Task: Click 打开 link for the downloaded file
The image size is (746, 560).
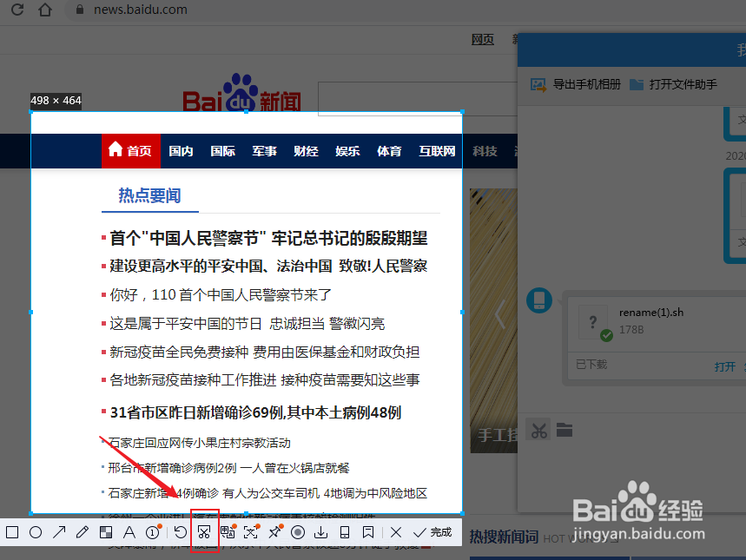Action: [x=725, y=367]
